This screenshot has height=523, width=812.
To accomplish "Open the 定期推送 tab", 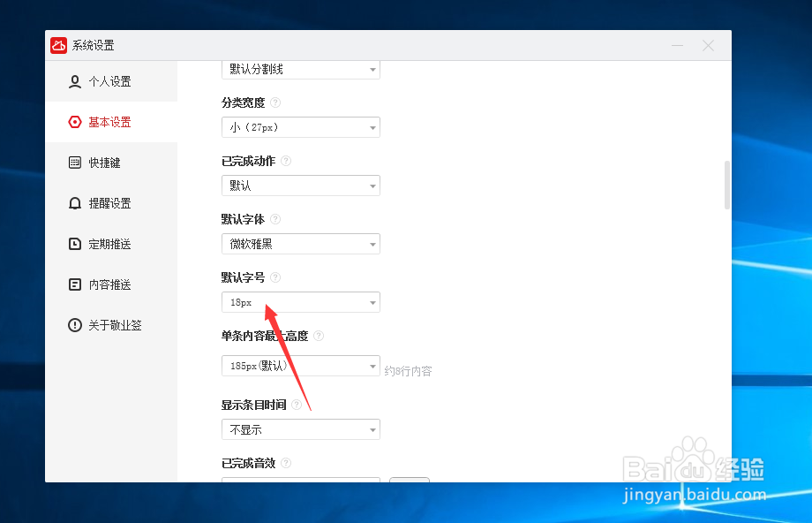I will (111, 244).
